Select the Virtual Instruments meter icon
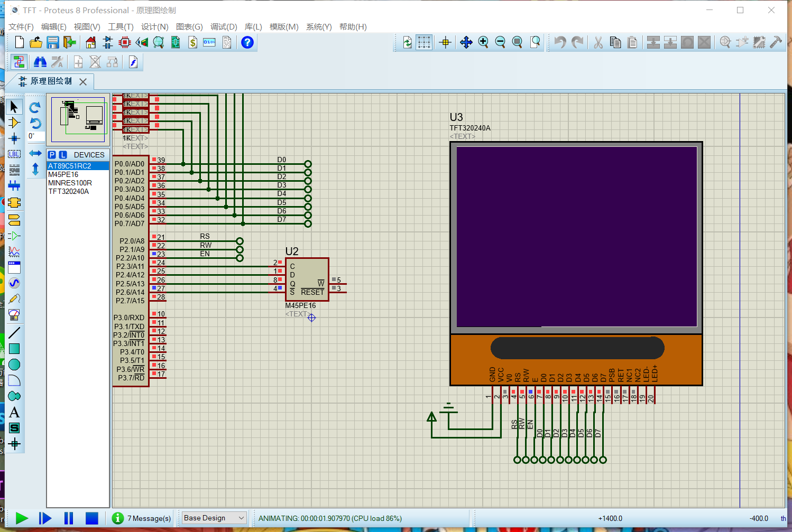Screen dimensions: 792x532 click(x=14, y=315)
